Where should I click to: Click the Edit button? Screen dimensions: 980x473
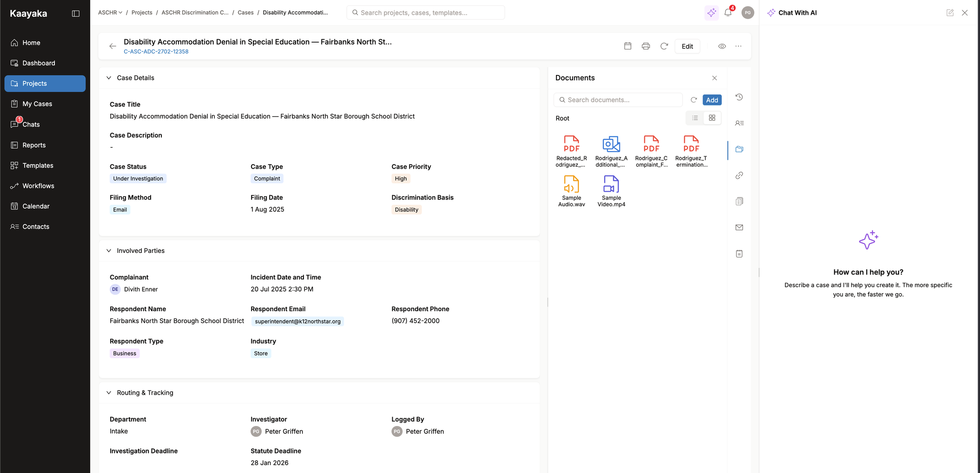click(x=687, y=46)
